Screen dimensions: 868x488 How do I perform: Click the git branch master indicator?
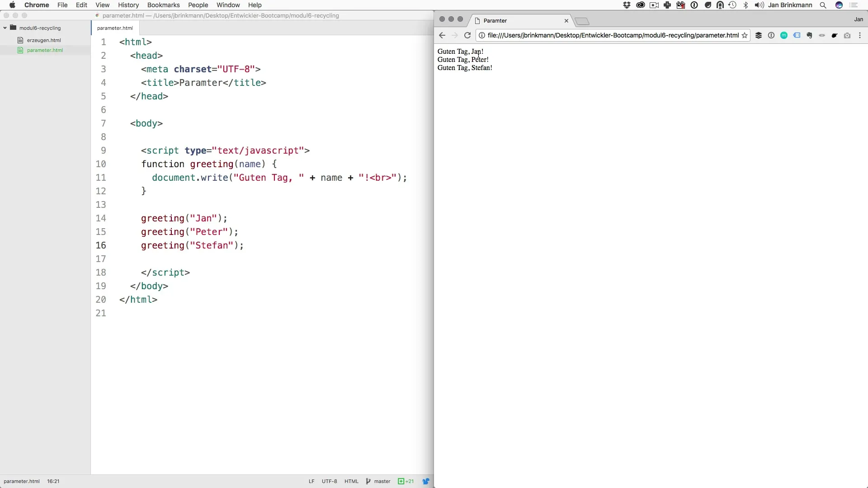(x=378, y=481)
